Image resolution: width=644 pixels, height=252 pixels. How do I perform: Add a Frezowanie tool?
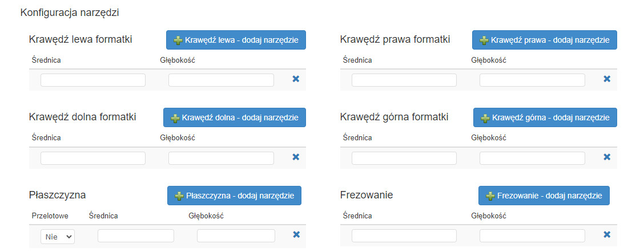pos(544,196)
